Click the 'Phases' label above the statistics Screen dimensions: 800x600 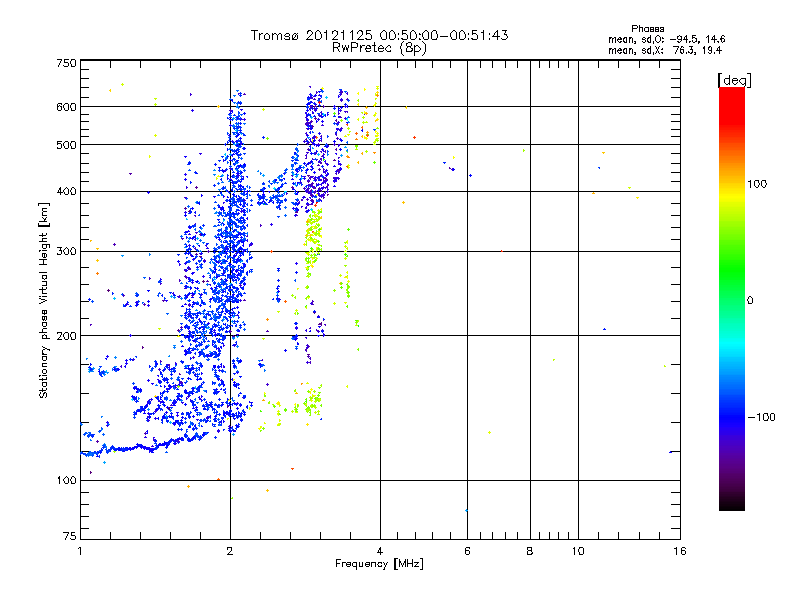[x=647, y=29]
